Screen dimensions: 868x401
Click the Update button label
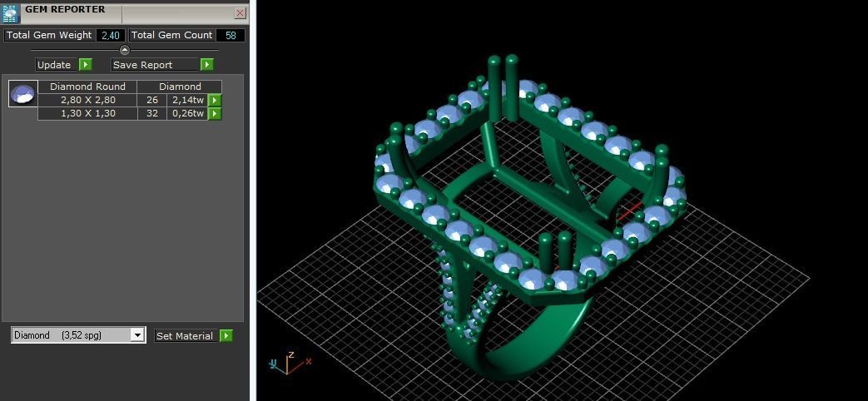pos(54,65)
